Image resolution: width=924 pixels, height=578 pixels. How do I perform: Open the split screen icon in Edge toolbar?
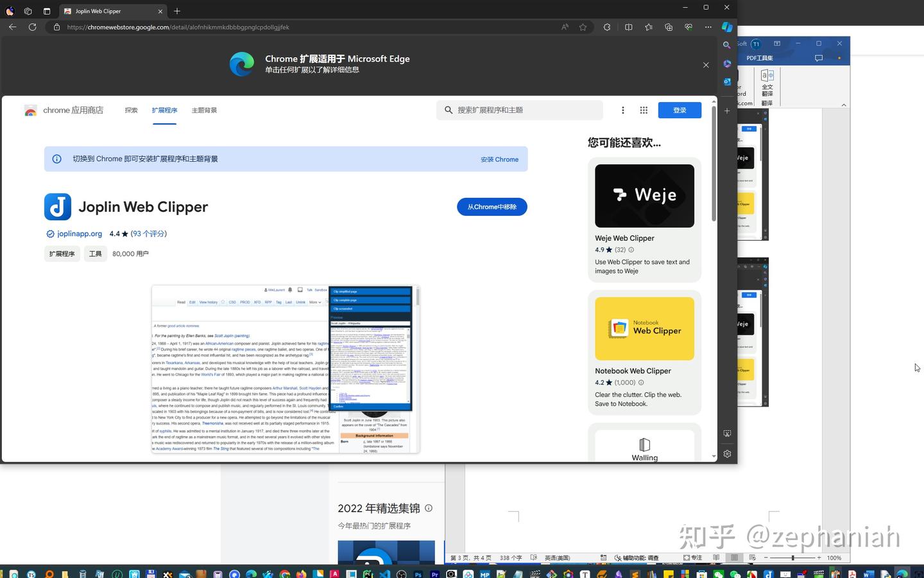pyautogui.click(x=629, y=27)
